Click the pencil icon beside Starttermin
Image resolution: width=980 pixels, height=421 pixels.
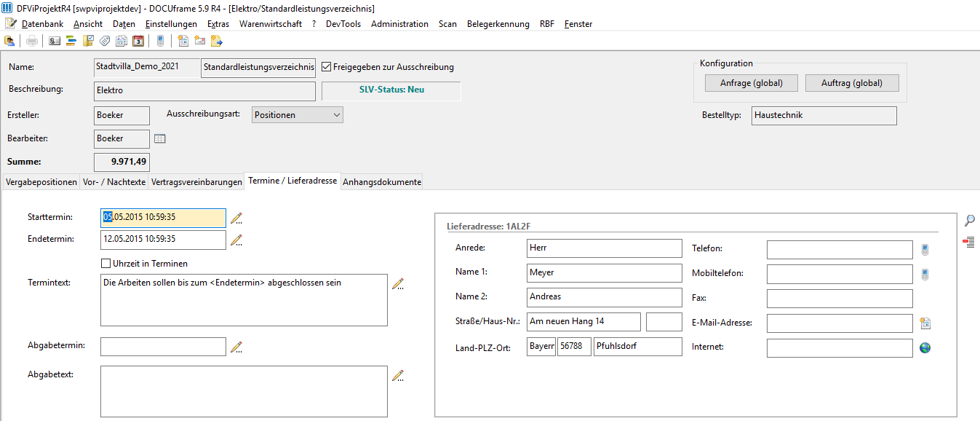click(236, 218)
